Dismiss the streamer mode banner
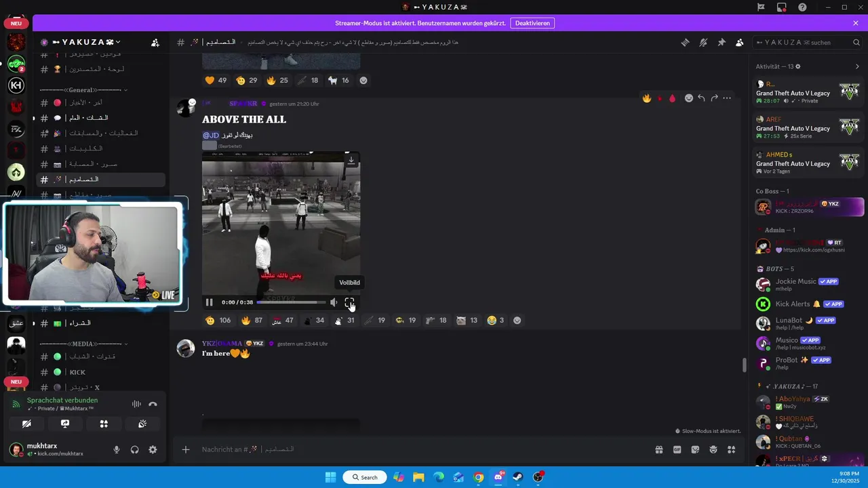The height and width of the screenshot is (488, 868). (856, 23)
